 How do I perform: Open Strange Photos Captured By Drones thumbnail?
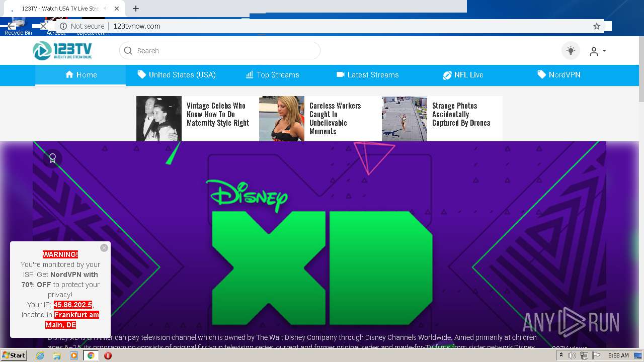[405, 119]
